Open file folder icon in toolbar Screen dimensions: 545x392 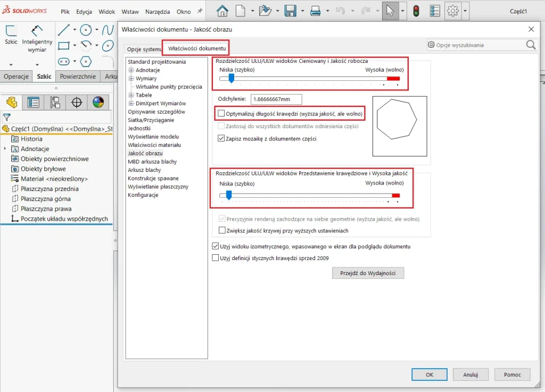click(x=265, y=11)
